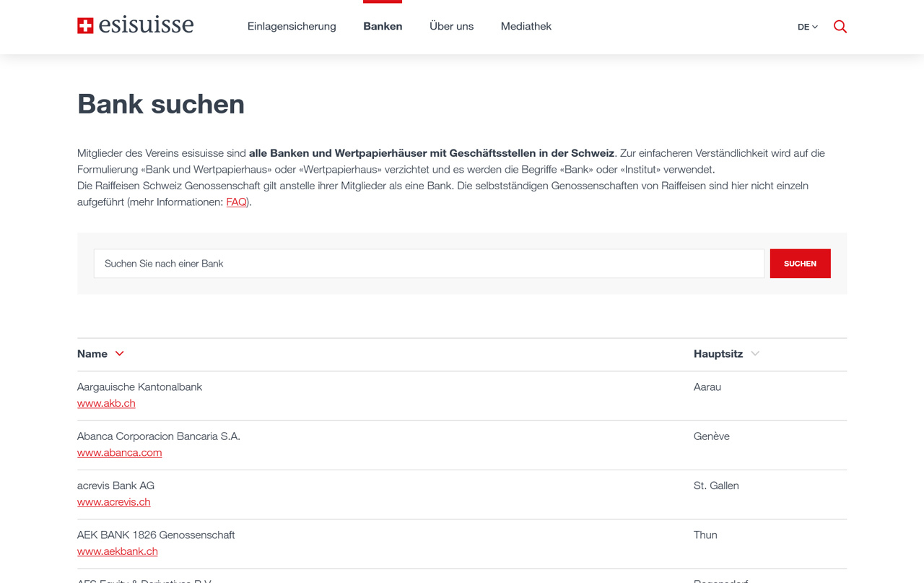Follow the FAQ link
The width and height of the screenshot is (924, 583).
(236, 202)
